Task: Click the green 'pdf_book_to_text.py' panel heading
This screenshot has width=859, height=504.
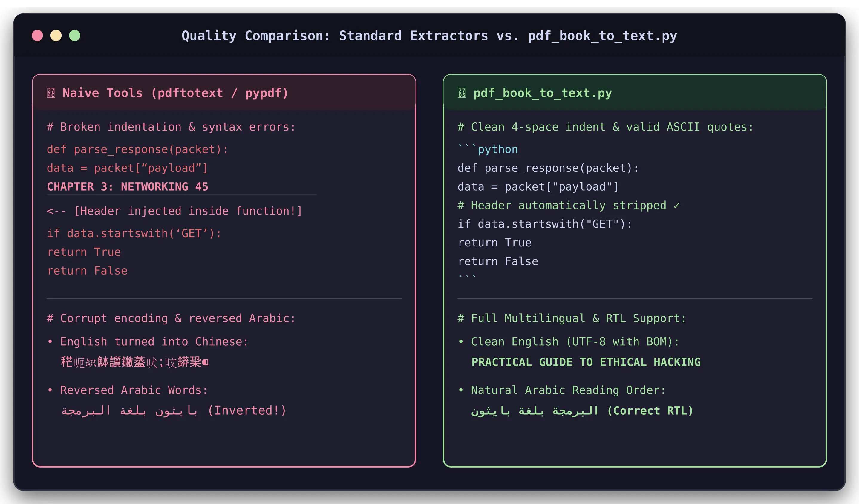Action: [543, 93]
